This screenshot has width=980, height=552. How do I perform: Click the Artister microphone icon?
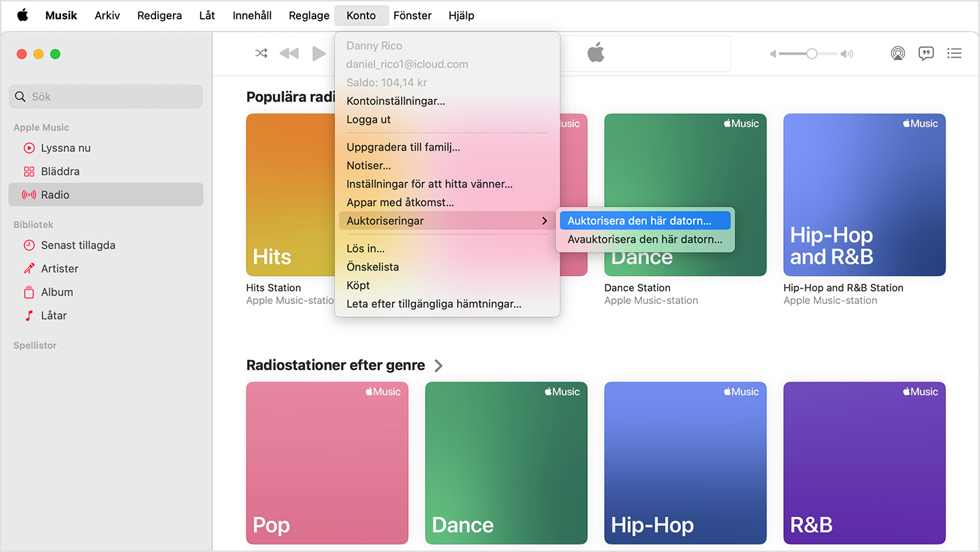click(x=29, y=268)
